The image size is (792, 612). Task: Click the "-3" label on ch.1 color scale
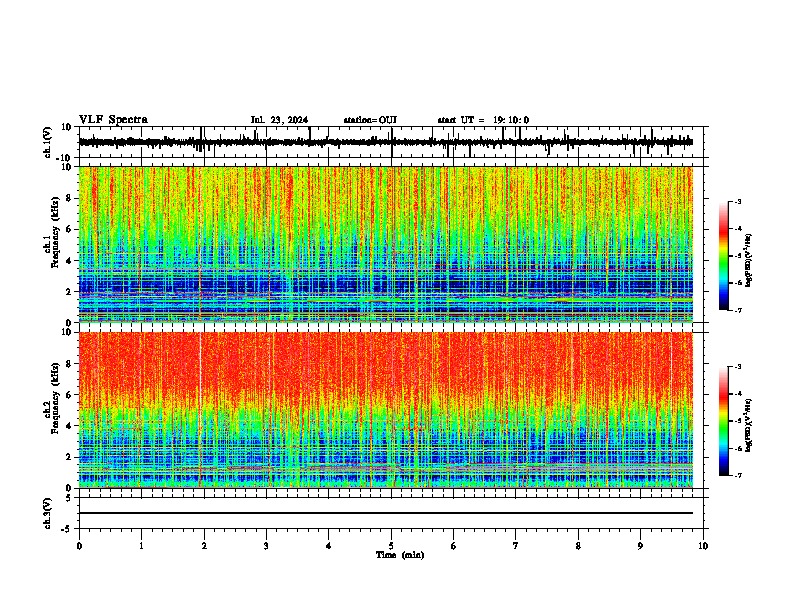pyautogui.click(x=738, y=201)
